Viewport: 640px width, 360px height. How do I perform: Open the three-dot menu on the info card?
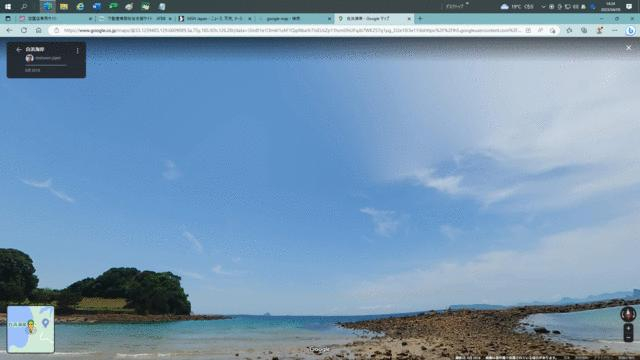(77, 51)
